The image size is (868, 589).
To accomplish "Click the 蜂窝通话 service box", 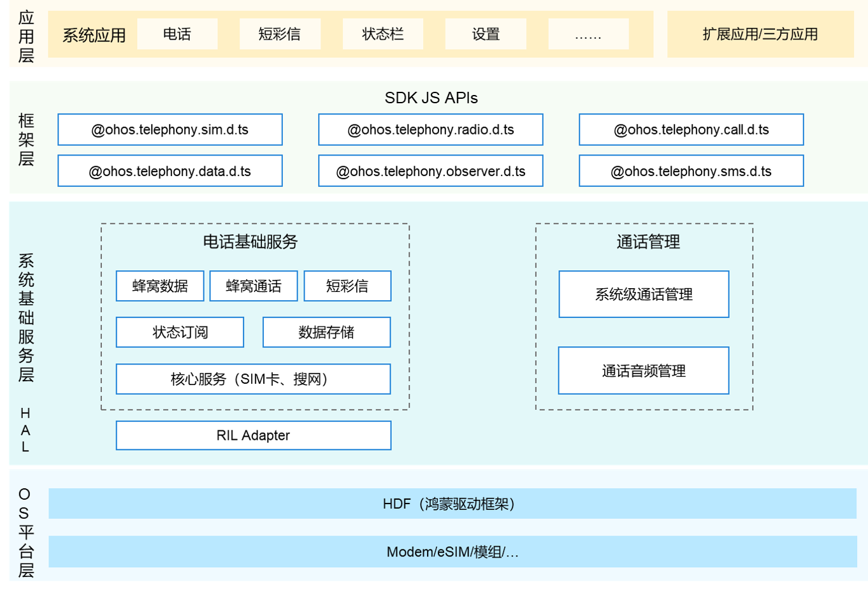I will tap(254, 286).
